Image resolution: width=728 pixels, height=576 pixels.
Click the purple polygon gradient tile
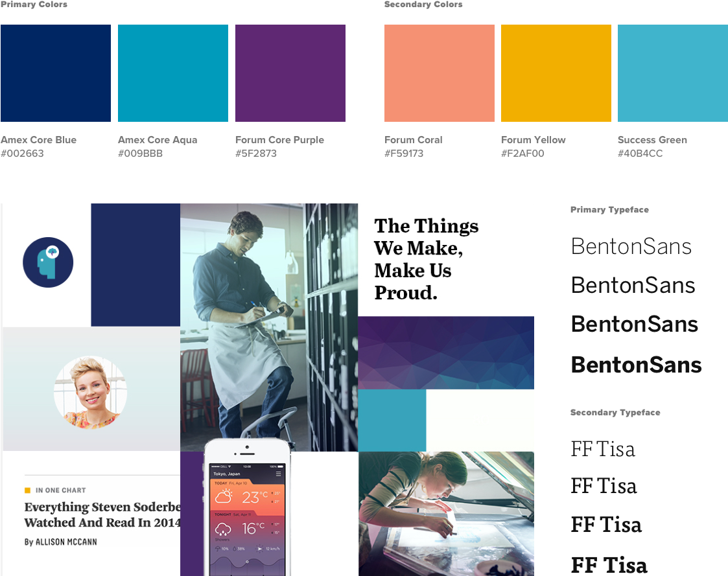pos(446,352)
